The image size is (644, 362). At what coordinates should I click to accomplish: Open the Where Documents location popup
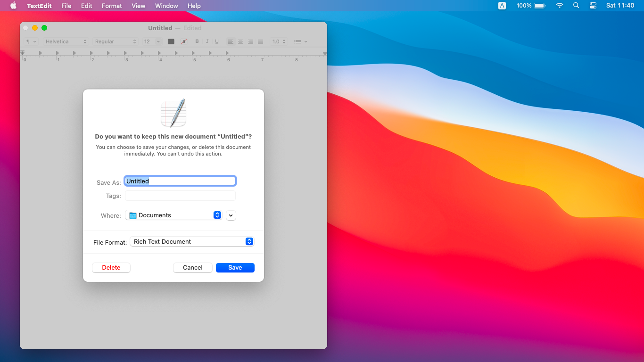point(173,215)
